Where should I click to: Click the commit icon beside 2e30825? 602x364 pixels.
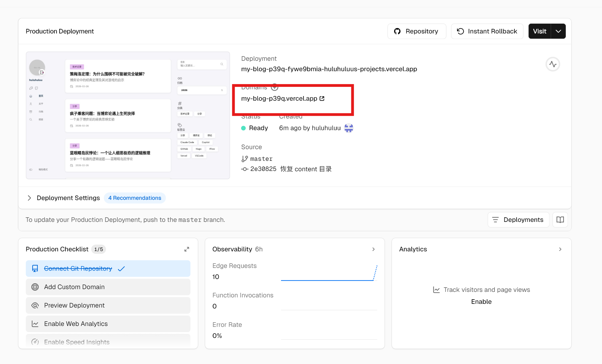[244, 169]
